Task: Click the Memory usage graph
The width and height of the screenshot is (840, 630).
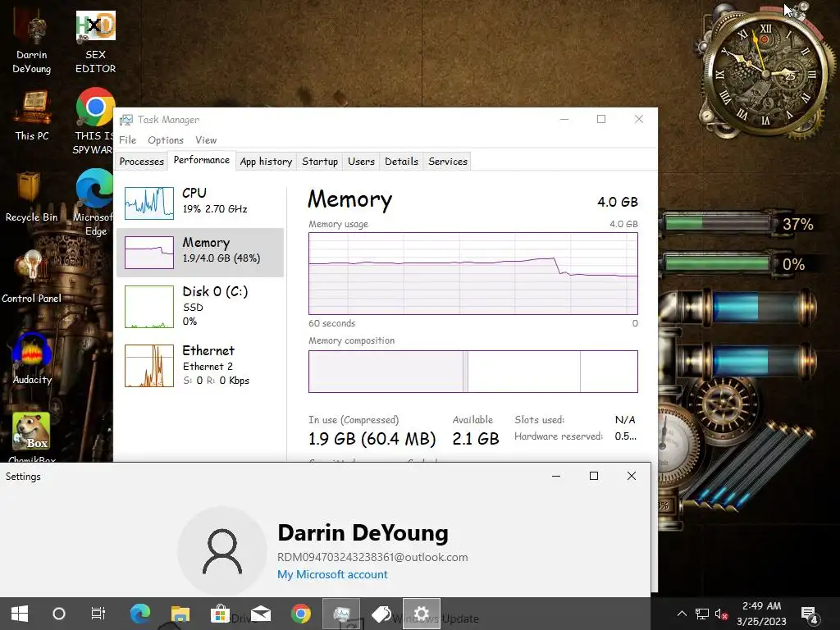Action: coord(473,273)
